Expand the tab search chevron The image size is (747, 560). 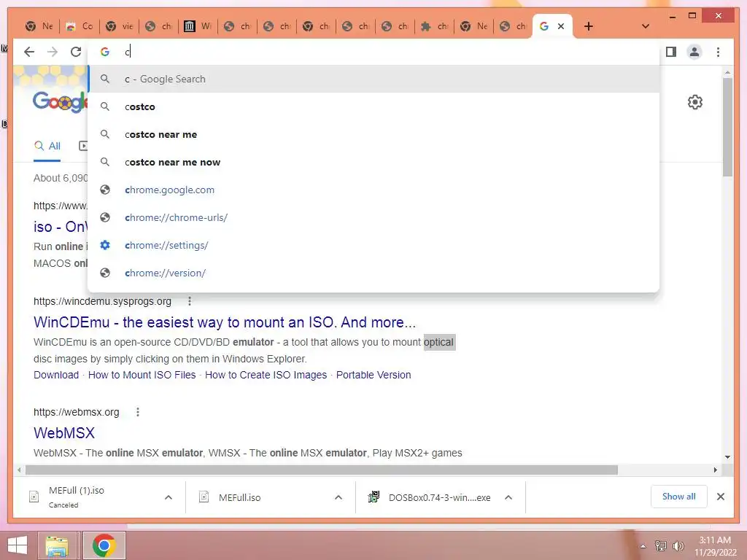pyautogui.click(x=646, y=26)
